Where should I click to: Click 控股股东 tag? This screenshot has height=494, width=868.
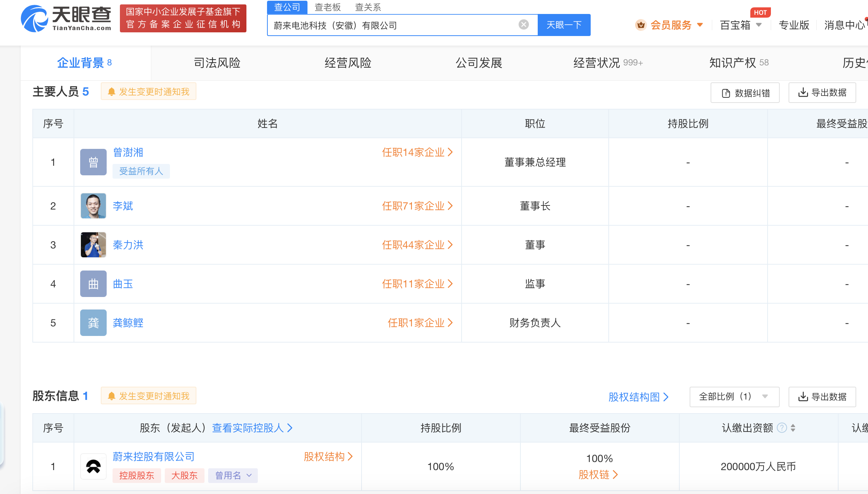137,475
